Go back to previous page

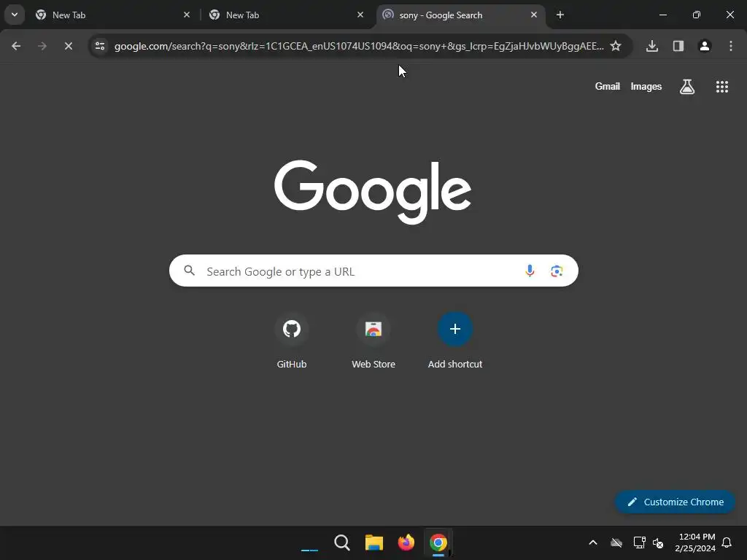16,46
